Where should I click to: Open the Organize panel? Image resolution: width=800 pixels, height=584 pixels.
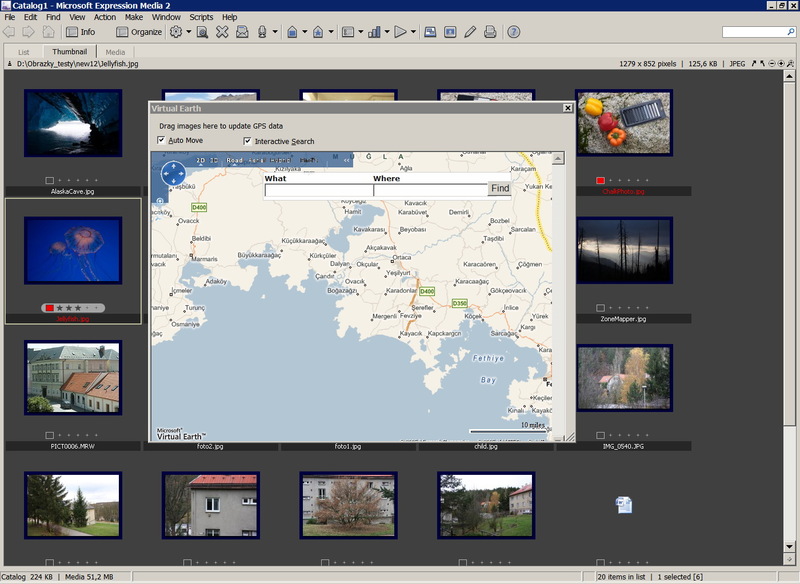click(x=139, y=32)
